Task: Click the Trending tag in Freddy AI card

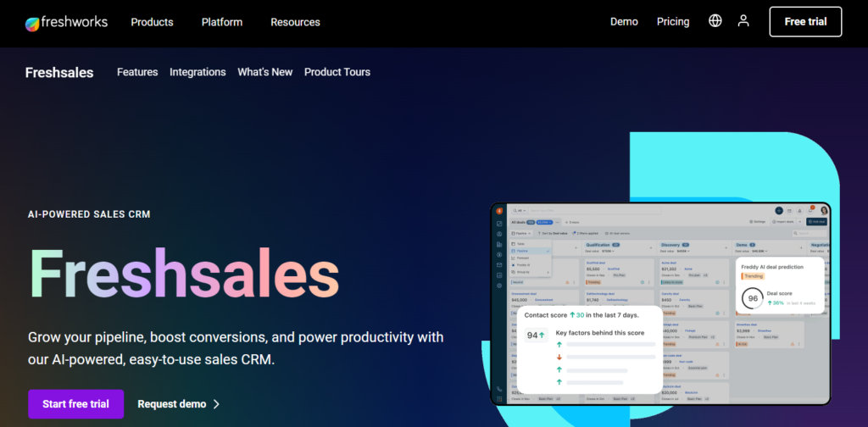Action: tap(753, 276)
